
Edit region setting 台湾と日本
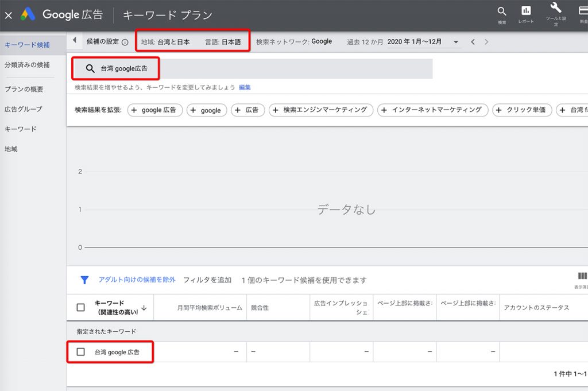[x=165, y=42]
